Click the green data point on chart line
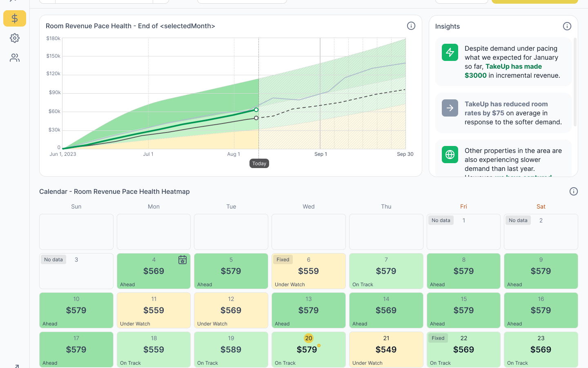588x368 pixels. tap(256, 110)
